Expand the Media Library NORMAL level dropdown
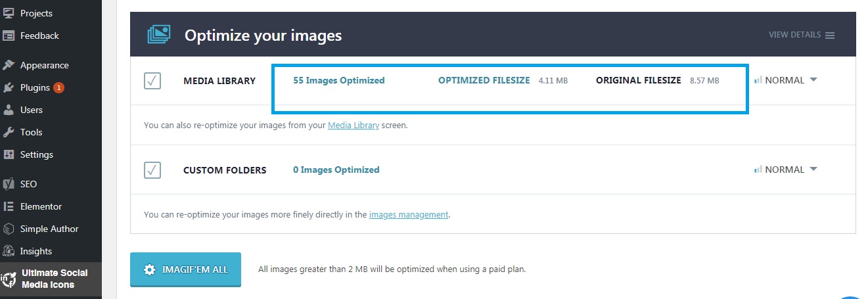The width and height of the screenshot is (868, 299). click(x=785, y=80)
